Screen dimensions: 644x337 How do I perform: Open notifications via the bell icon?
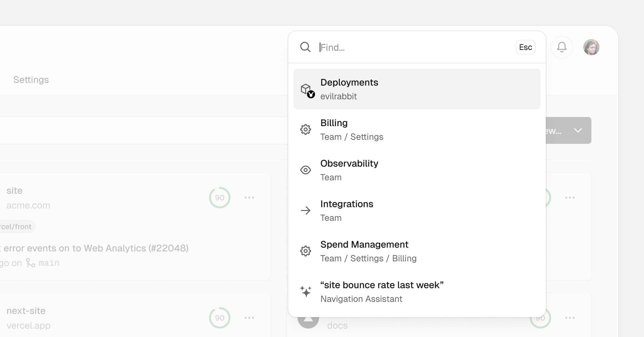click(562, 47)
